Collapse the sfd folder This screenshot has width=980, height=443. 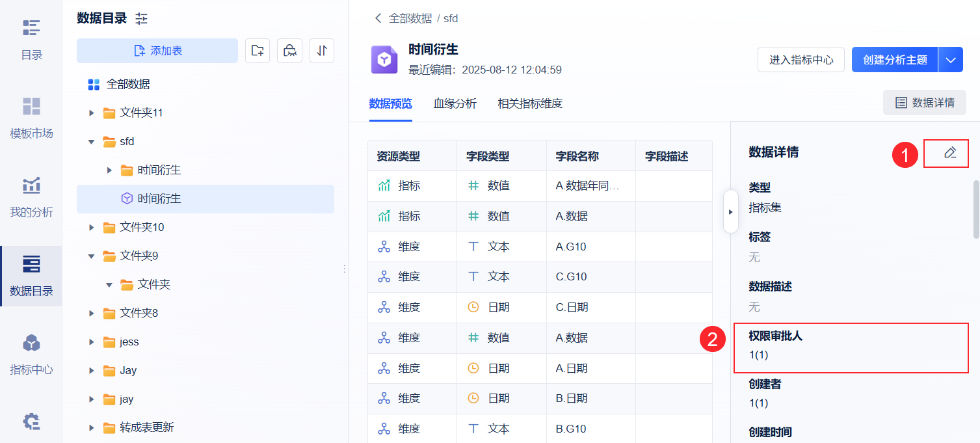coord(92,142)
